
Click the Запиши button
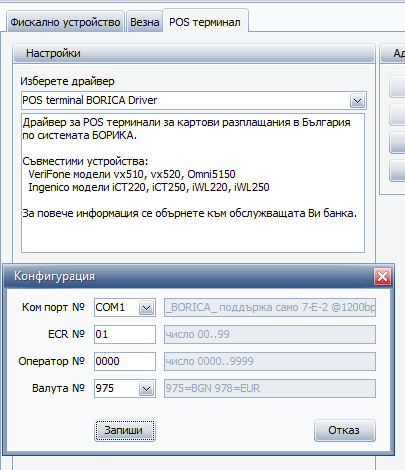point(125,430)
